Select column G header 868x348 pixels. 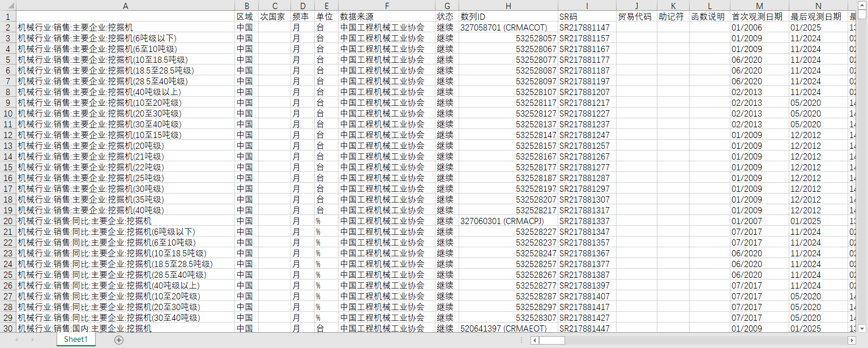pyautogui.click(x=447, y=5)
